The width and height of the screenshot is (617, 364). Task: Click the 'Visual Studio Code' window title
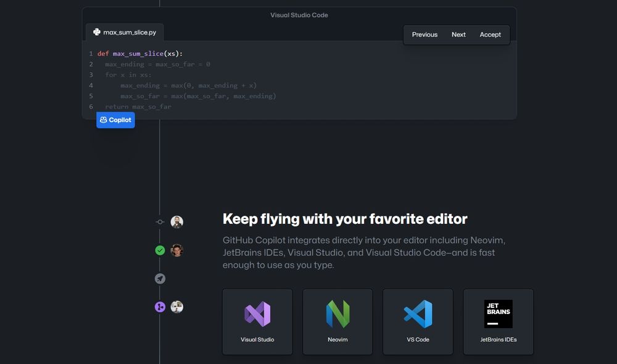(x=299, y=15)
